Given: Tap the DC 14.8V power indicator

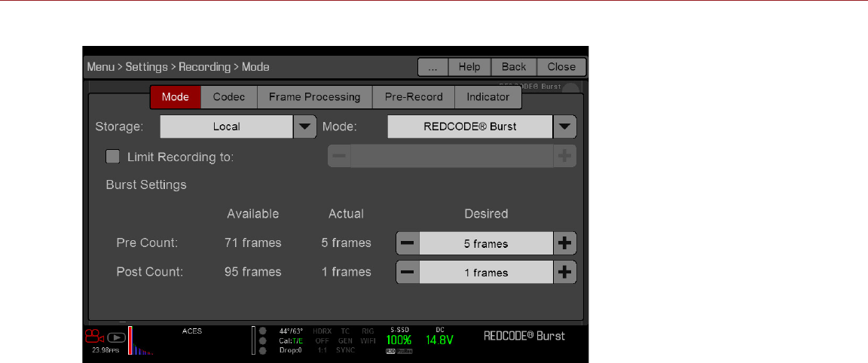Looking at the screenshot, I should (439, 337).
